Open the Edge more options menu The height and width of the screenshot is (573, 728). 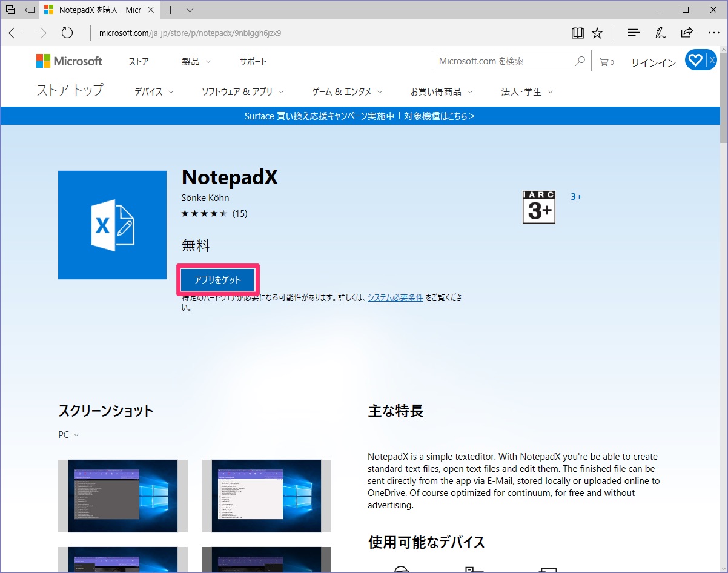[713, 33]
